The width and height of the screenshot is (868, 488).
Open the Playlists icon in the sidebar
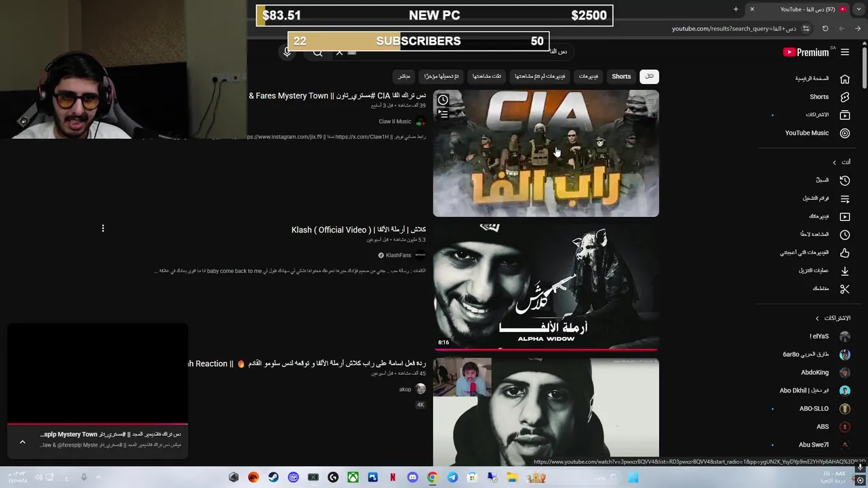[845, 199]
